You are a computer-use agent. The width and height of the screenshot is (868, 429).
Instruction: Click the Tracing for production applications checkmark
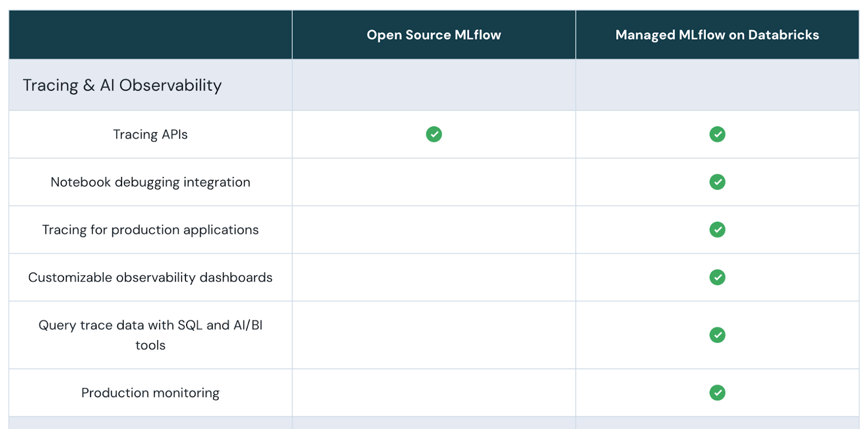717,229
